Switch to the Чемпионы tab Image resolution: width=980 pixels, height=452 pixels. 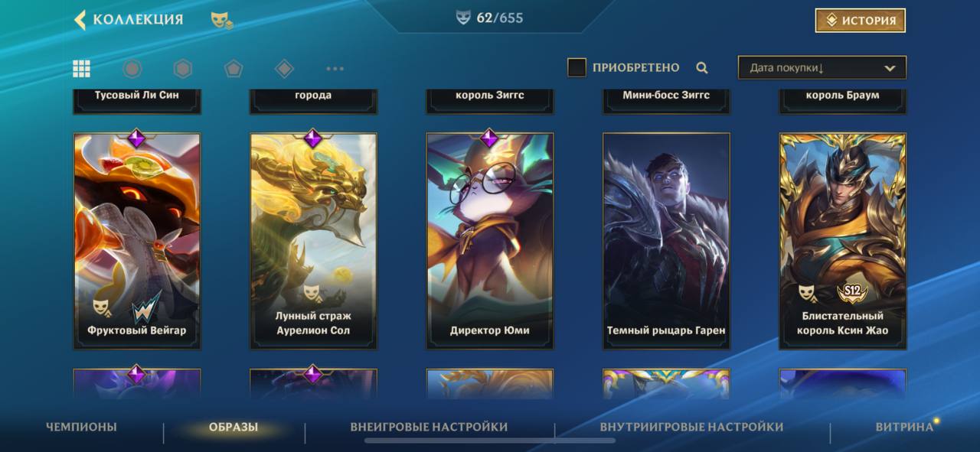click(81, 427)
